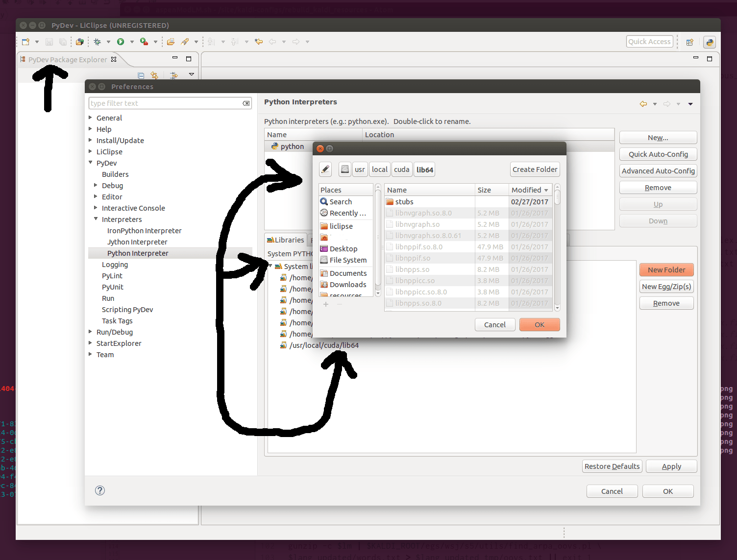Screen dimensions: 737x560
Task: Click the New wizard toolbar icon
Action: point(25,42)
